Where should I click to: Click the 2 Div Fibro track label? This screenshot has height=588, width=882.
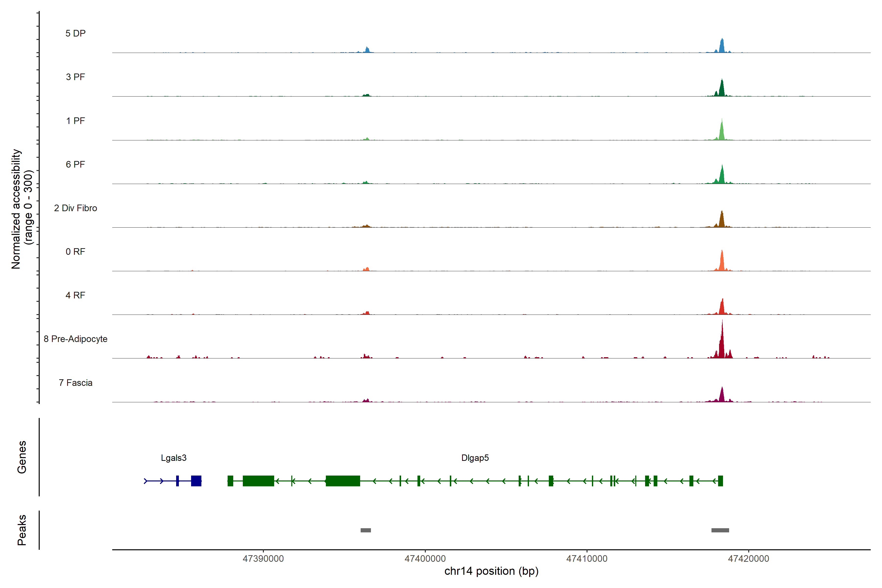(75, 208)
